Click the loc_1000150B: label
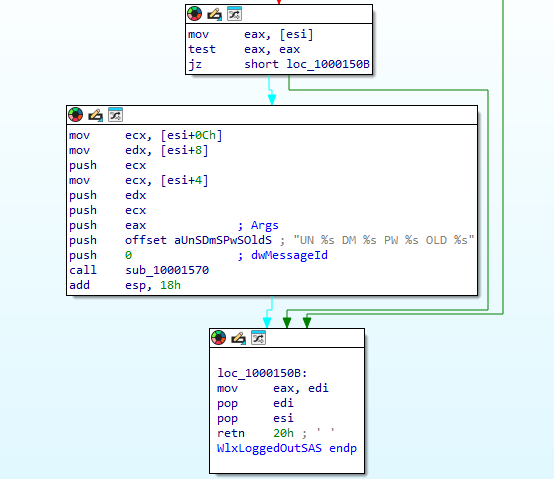The width and height of the screenshot is (554, 479). coord(262,373)
